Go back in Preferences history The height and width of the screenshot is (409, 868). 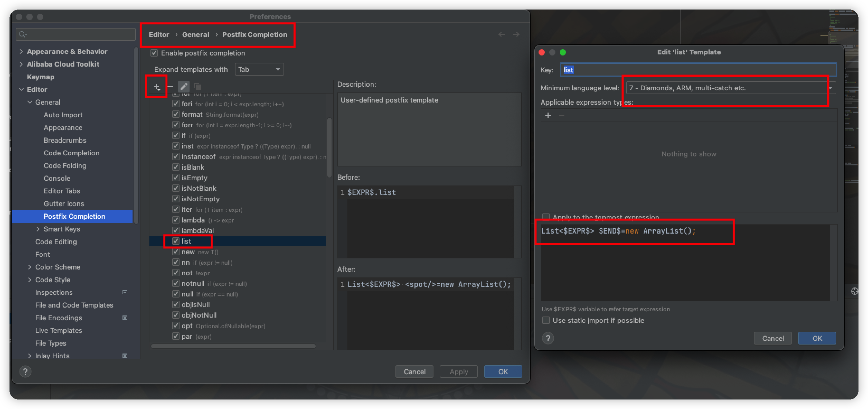(x=502, y=34)
